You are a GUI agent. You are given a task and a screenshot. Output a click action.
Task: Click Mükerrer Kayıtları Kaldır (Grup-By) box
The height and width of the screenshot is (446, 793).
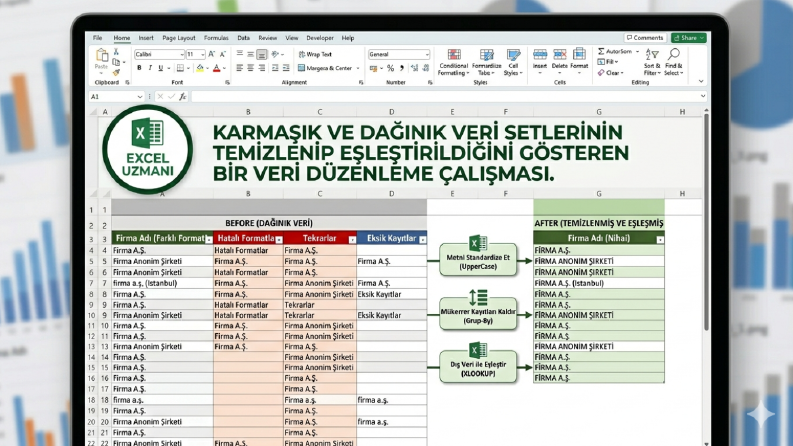pyautogui.click(x=478, y=314)
